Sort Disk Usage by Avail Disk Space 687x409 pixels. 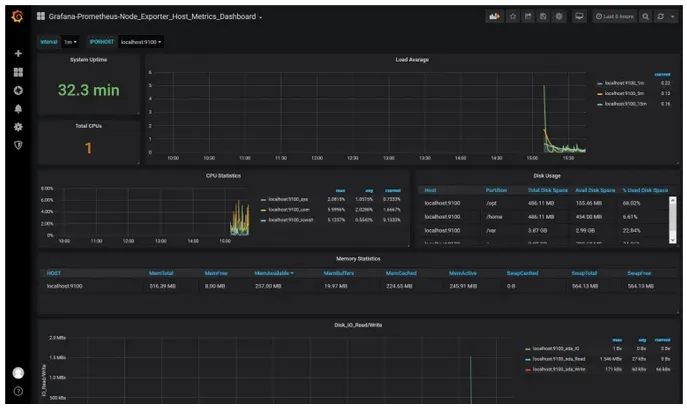[595, 190]
